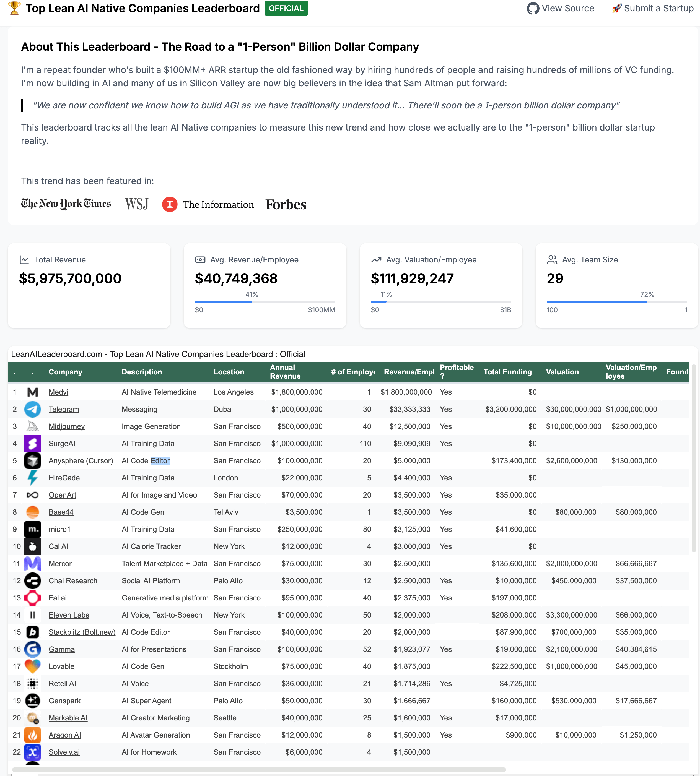Click the HireCade lightning bolt logo

33,478
